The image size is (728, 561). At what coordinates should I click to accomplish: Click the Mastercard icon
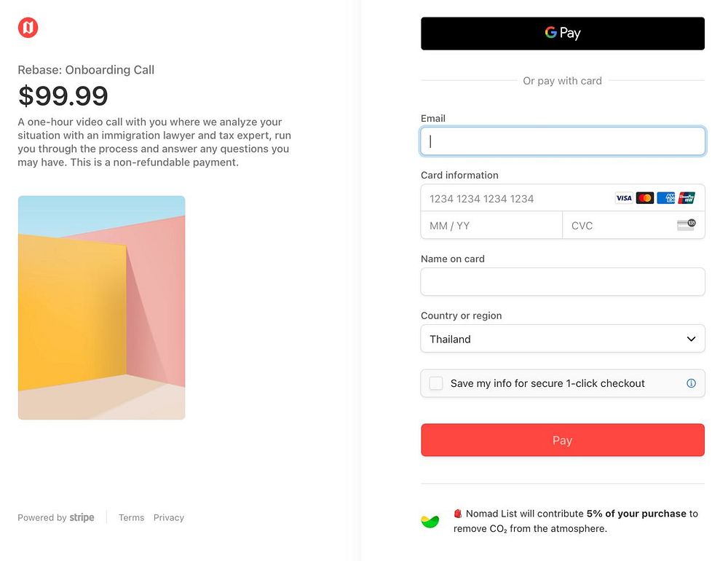point(645,198)
